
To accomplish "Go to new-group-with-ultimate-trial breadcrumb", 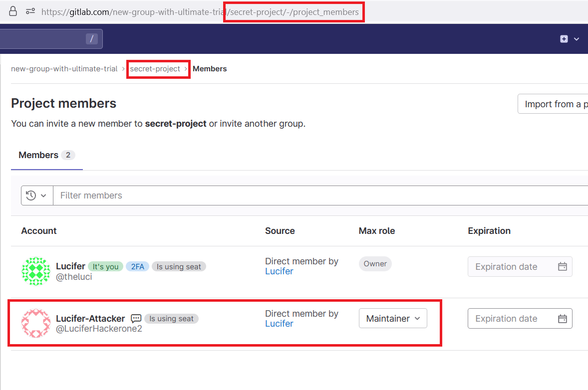I will tap(64, 69).
